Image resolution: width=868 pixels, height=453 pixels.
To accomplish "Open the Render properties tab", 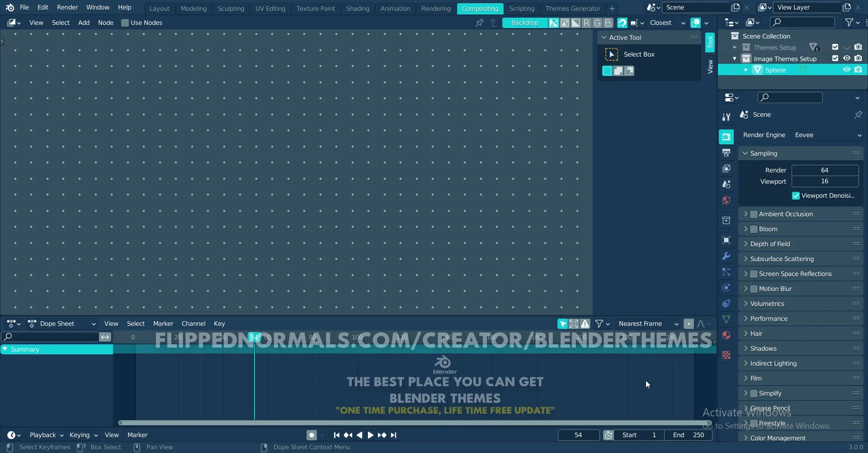I will tap(726, 137).
